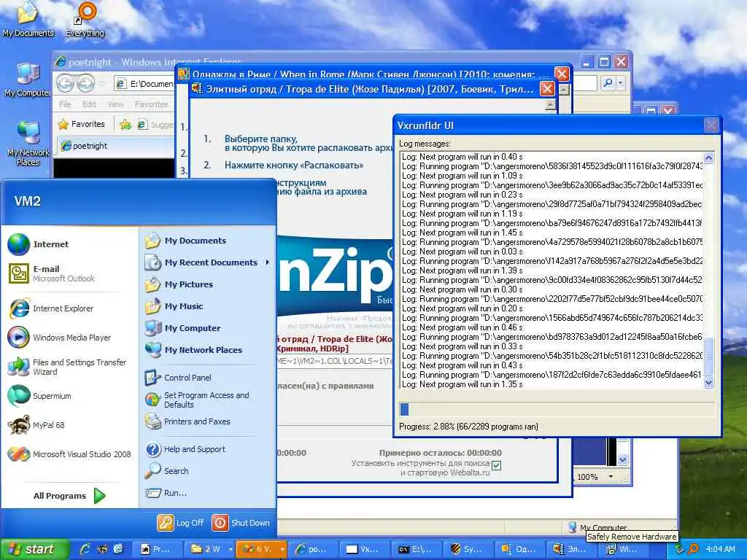The height and width of the screenshot is (560, 747).
Task: Click 'Next program will run in 0.40 s' log line
Action: click(462, 157)
